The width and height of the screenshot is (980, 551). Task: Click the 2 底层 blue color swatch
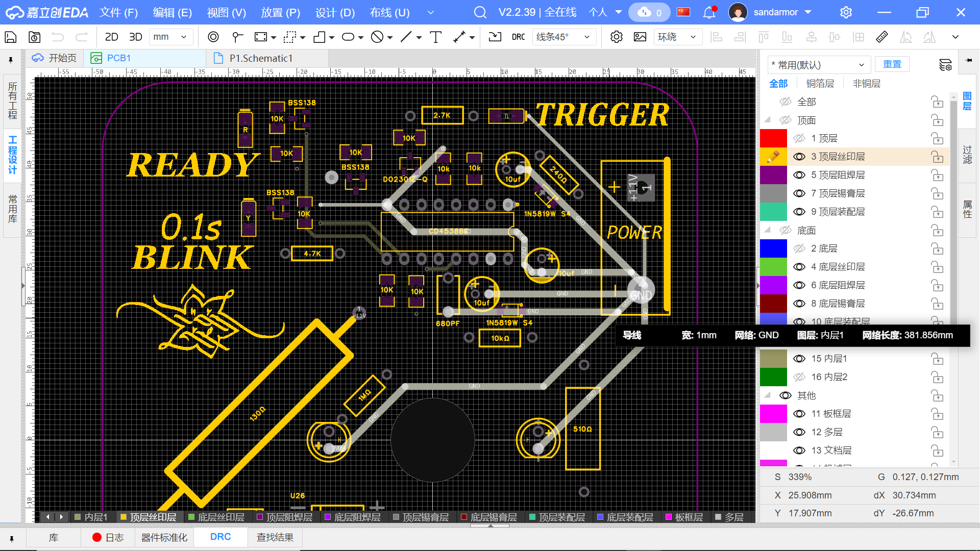pyautogui.click(x=773, y=248)
